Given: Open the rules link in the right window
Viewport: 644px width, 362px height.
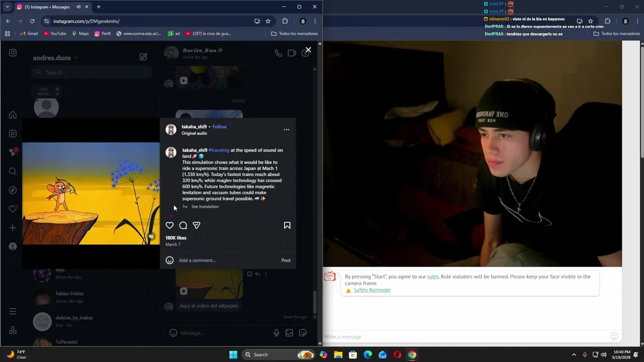Looking at the screenshot, I should [x=433, y=277].
